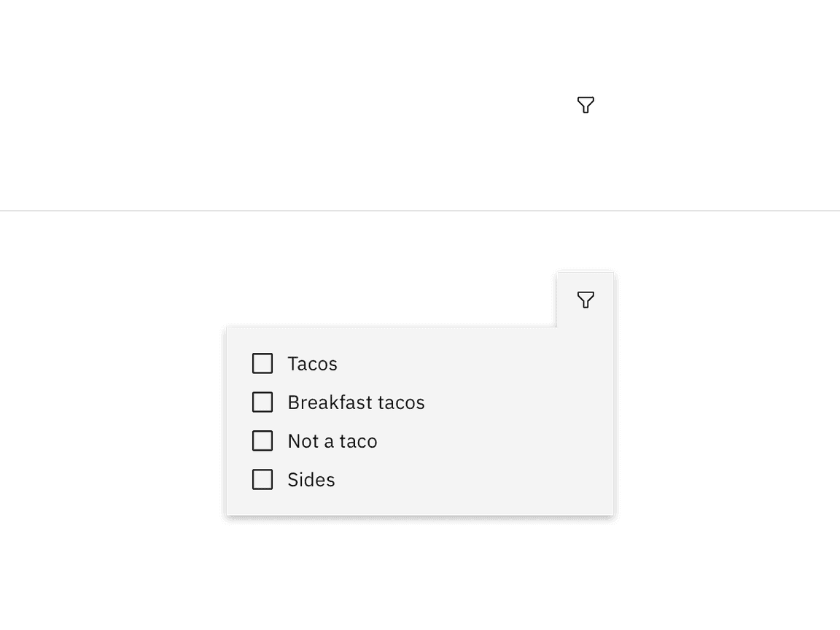Toggle the Sides checkbox on
Image resolution: width=840 pixels, height=630 pixels.
click(262, 479)
